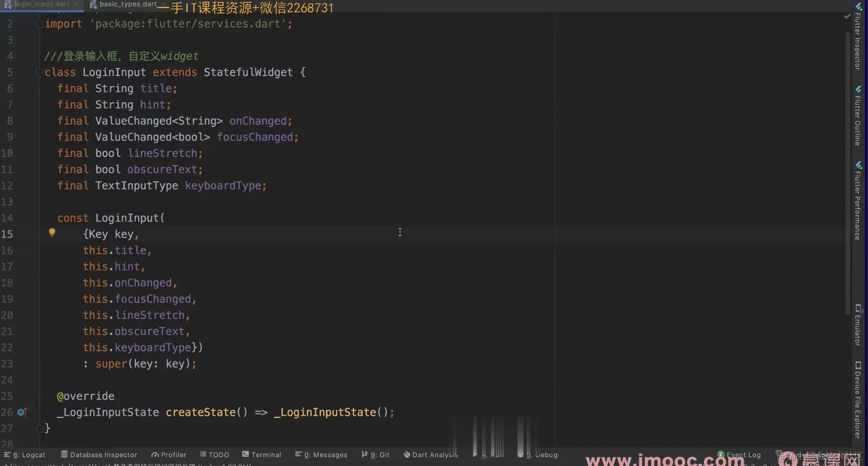Click TextInputType on line 12
The width and height of the screenshot is (868, 466).
pos(137,186)
